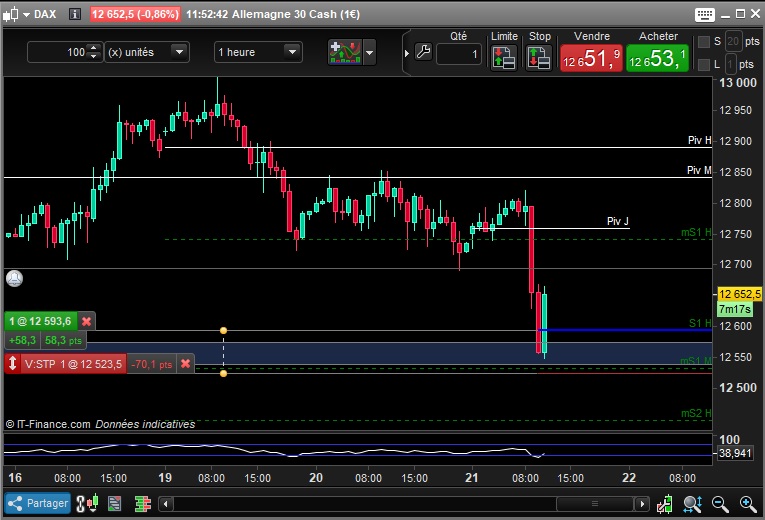Open the on-screen keyboard shortcut icon

pos(705,15)
